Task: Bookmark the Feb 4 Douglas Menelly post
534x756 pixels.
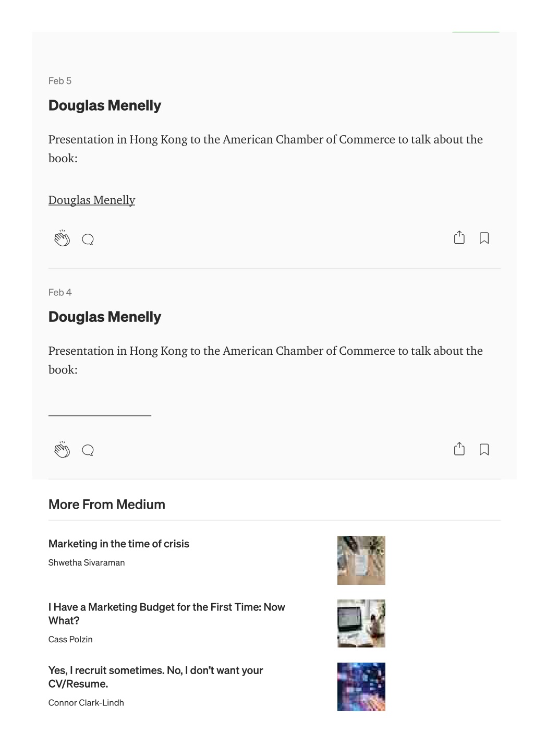Action: coord(484,449)
